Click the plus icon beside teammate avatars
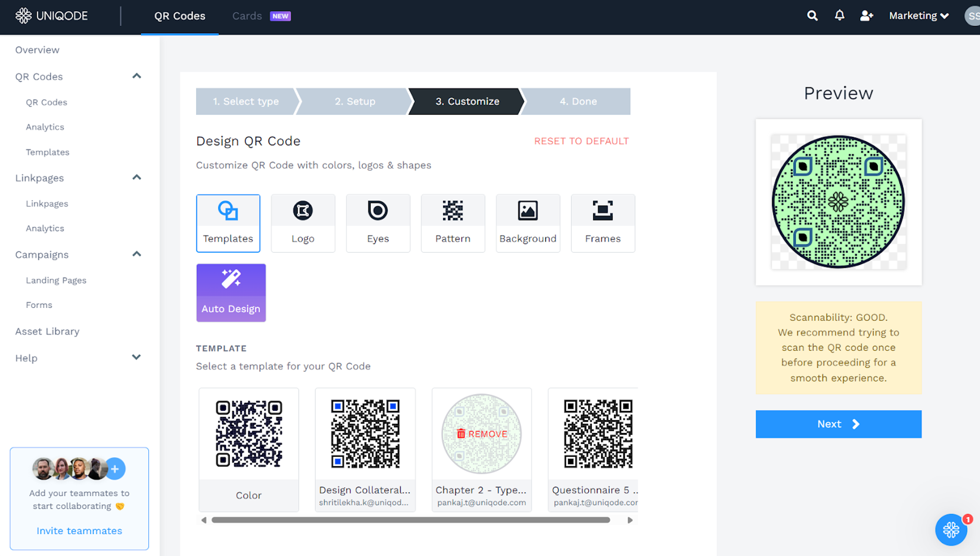980x556 pixels. (x=115, y=469)
